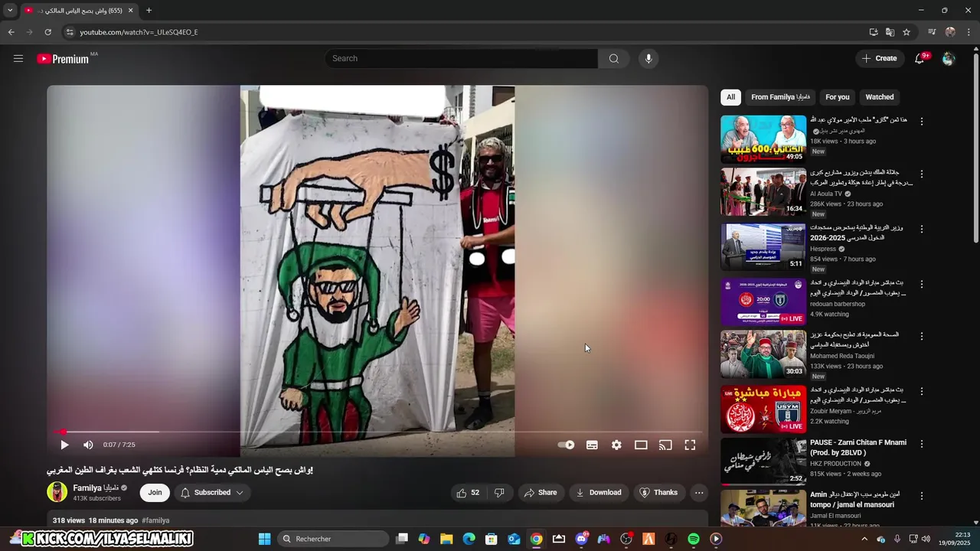Open YouTube account avatar menu
This screenshot has height=551, width=980.
point(949,59)
